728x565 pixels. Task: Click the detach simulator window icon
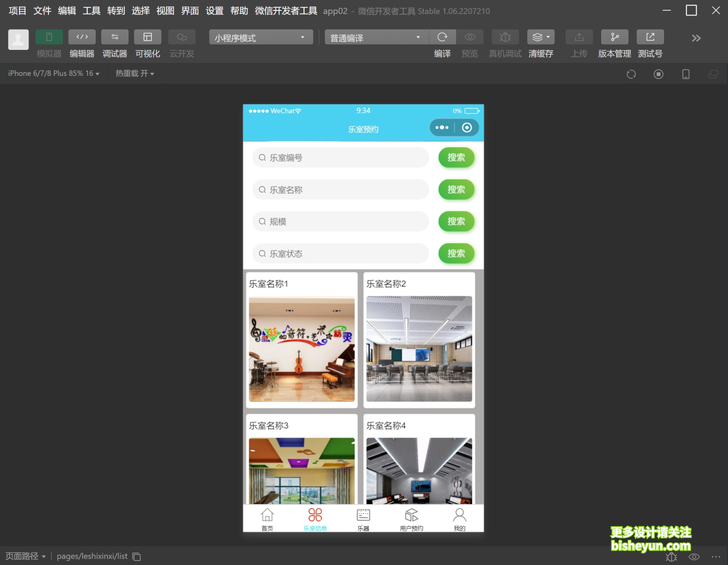pos(713,74)
